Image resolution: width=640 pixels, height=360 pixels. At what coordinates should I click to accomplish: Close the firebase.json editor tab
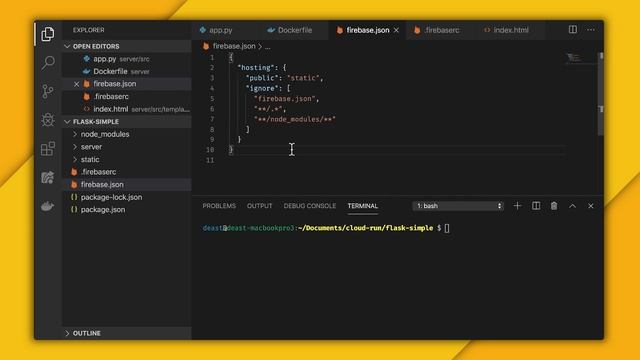(396, 30)
